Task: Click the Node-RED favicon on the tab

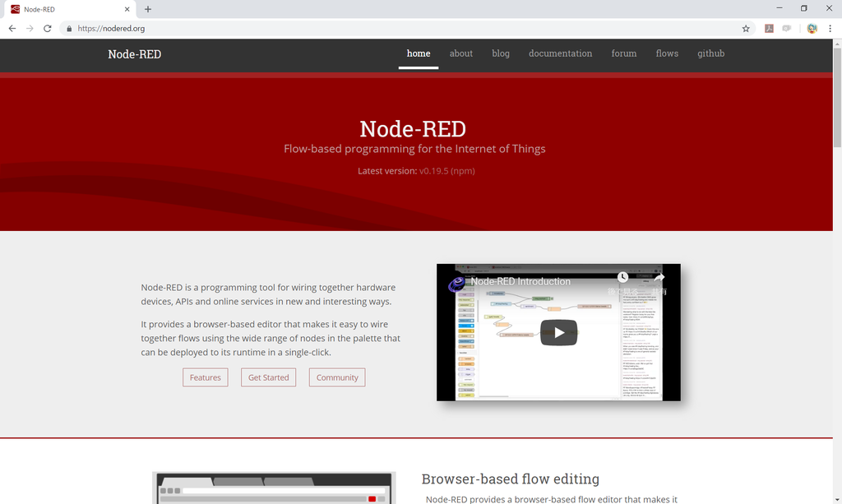Action: [x=15, y=9]
